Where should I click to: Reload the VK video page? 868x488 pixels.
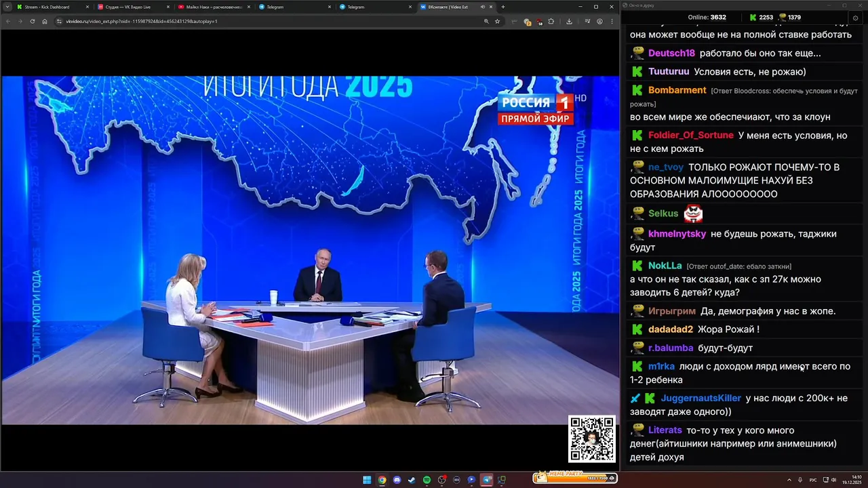tap(32, 21)
